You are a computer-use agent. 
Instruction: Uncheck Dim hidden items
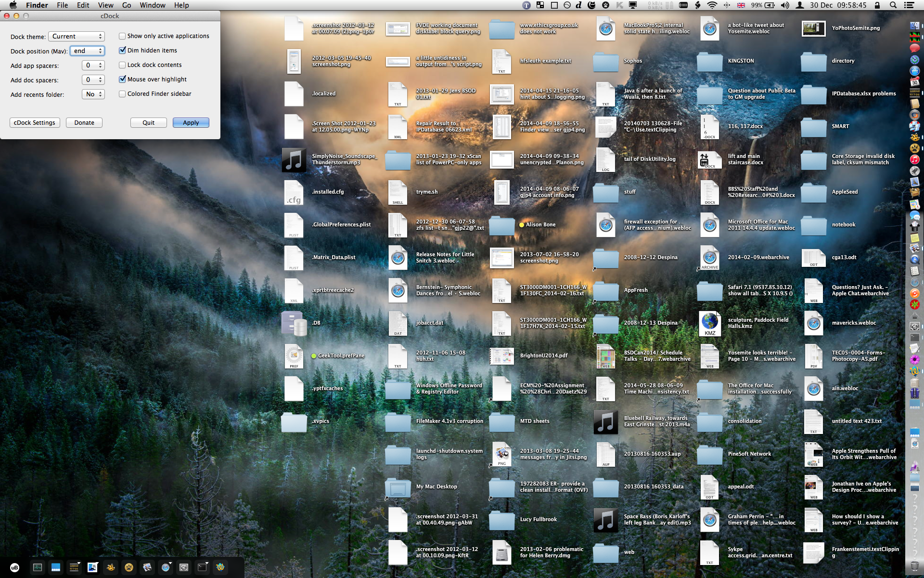pyautogui.click(x=122, y=51)
